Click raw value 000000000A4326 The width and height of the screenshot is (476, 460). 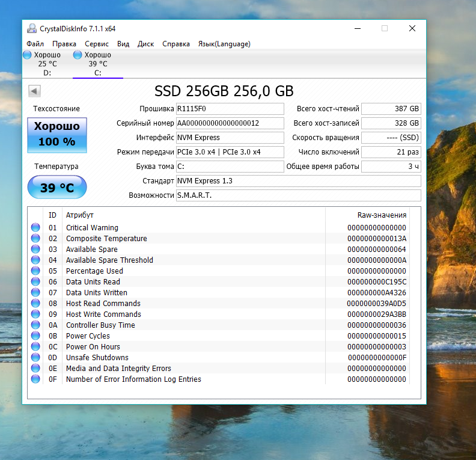tap(377, 292)
